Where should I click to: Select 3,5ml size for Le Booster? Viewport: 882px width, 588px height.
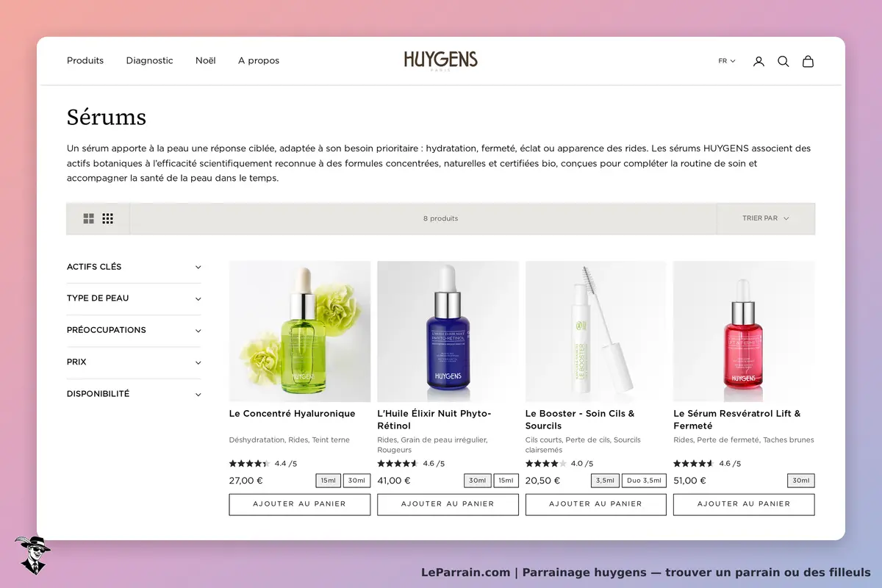click(606, 481)
